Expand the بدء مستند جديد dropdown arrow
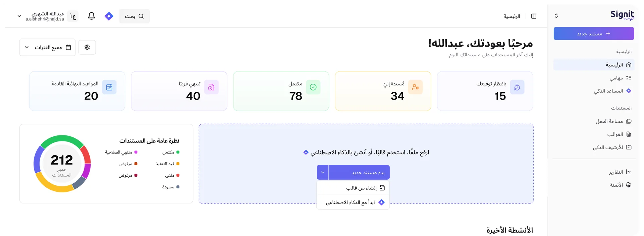Viewport: 644px width, 236px height. pos(322,172)
